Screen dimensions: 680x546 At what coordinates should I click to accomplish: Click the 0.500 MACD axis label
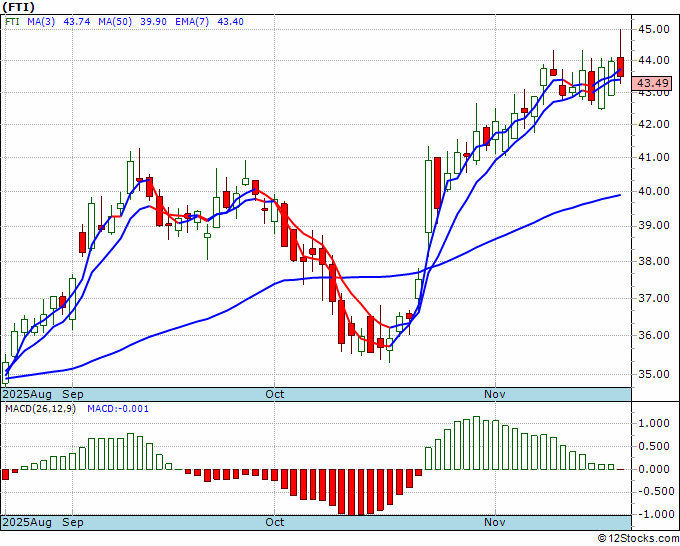[654, 446]
